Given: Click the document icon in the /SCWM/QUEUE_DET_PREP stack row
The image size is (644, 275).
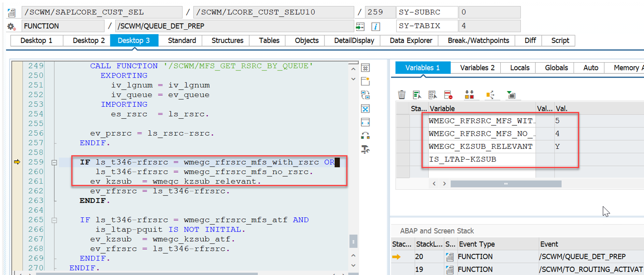Looking at the screenshot, I should (x=449, y=257).
